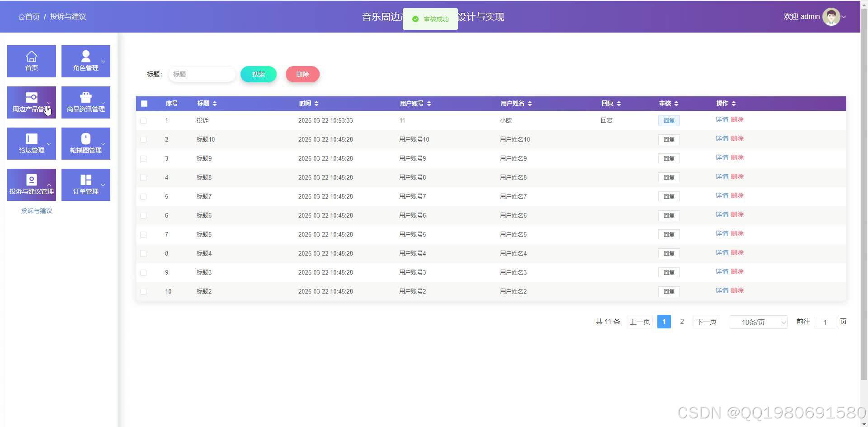The height and width of the screenshot is (427, 868).
Task: Sort by 标题 column arrows
Action: [x=215, y=104]
